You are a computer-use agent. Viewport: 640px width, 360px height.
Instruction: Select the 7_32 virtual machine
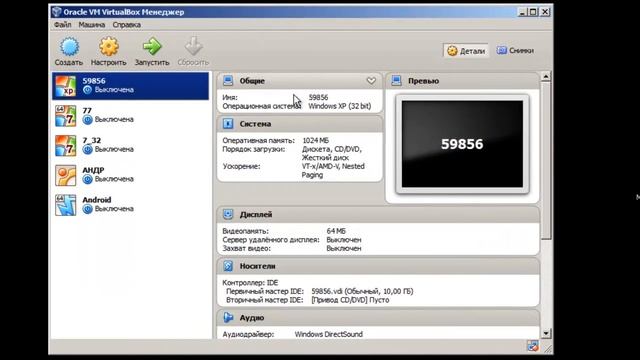[130, 145]
